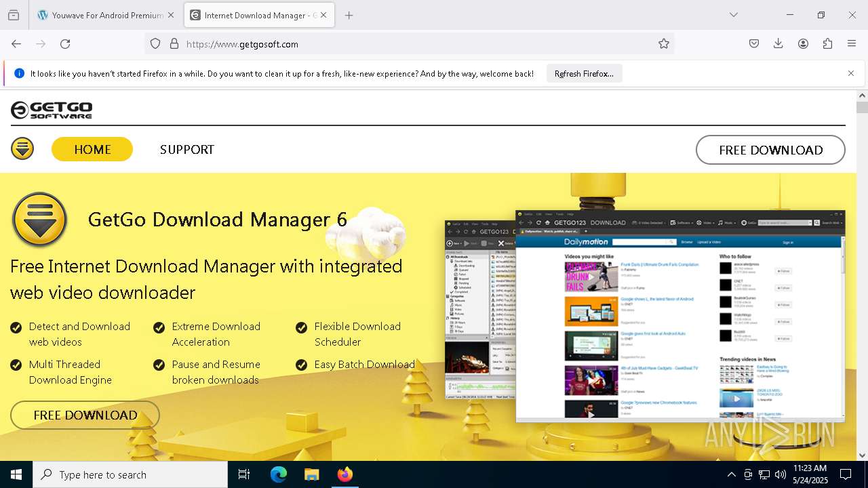
Task: Click 'Extreme Download Acceleration' feature text
Action: [216, 334]
